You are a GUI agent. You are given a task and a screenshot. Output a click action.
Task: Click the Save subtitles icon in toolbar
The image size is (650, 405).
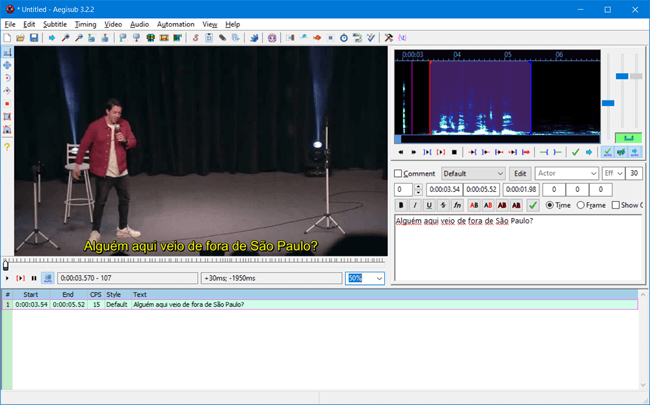tap(33, 38)
